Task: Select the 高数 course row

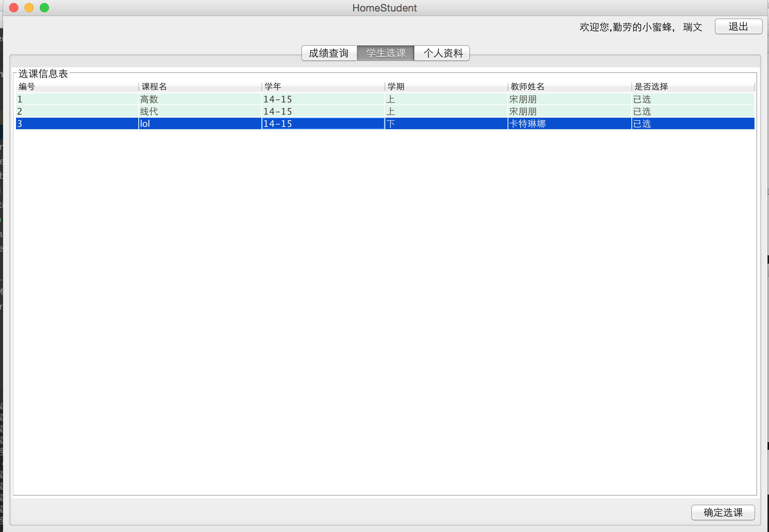Action: coord(149,99)
